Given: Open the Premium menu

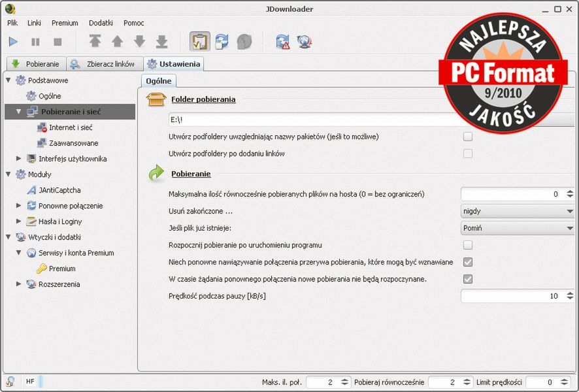Looking at the screenshot, I should pos(65,23).
